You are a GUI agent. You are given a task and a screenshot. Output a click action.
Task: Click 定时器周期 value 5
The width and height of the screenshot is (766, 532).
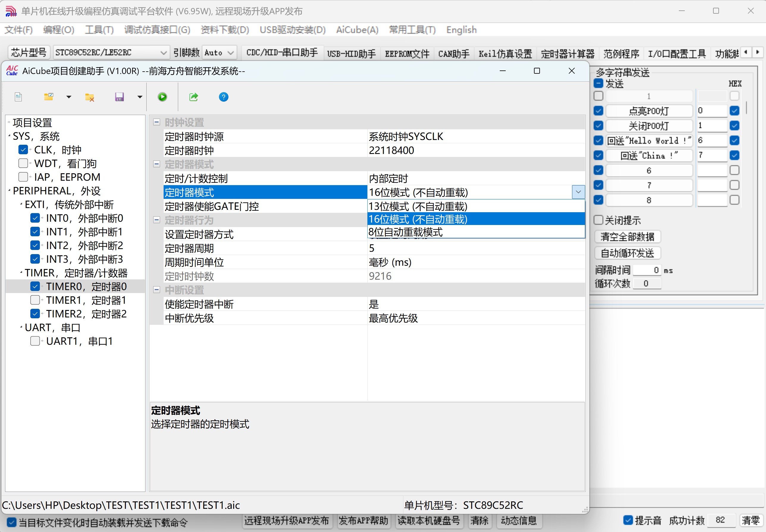pos(476,248)
